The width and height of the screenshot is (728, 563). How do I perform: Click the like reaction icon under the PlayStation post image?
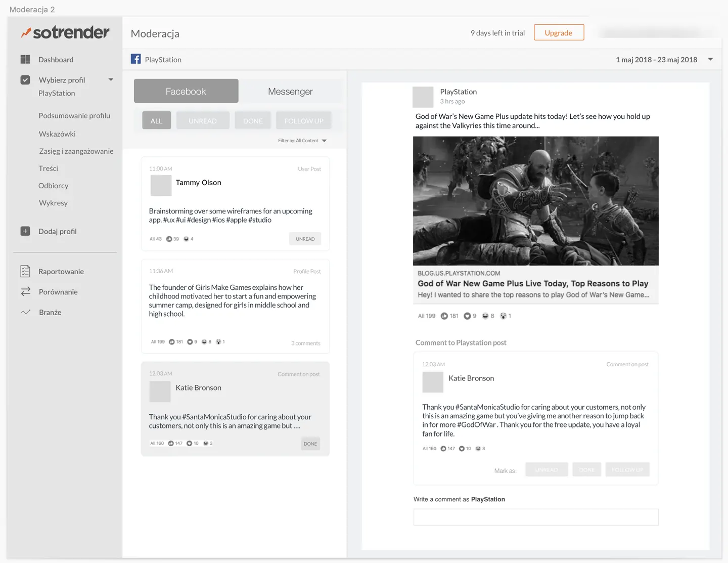444,316
